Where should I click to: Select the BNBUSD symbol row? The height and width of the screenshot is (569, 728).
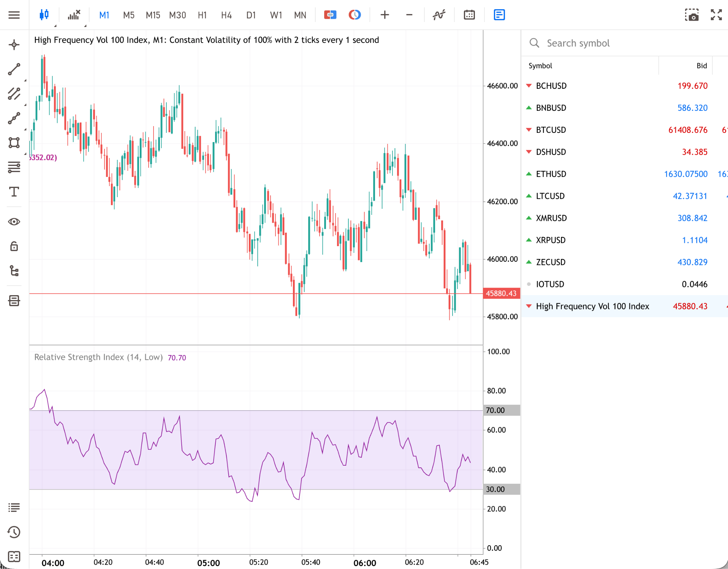625,108
